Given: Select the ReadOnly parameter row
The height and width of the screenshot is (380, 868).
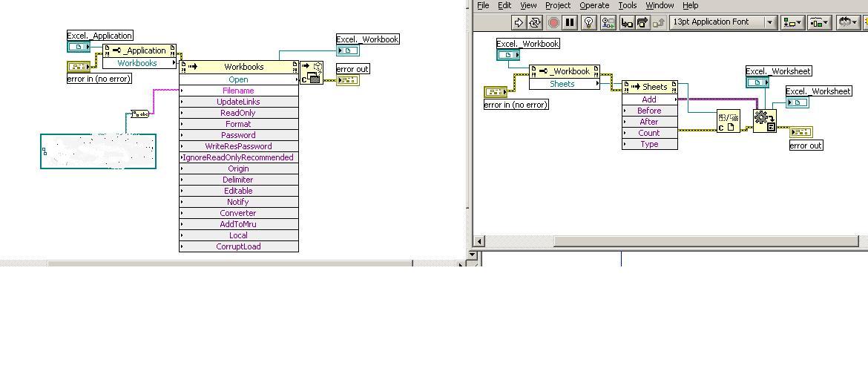Looking at the screenshot, I should click(239, 113).
